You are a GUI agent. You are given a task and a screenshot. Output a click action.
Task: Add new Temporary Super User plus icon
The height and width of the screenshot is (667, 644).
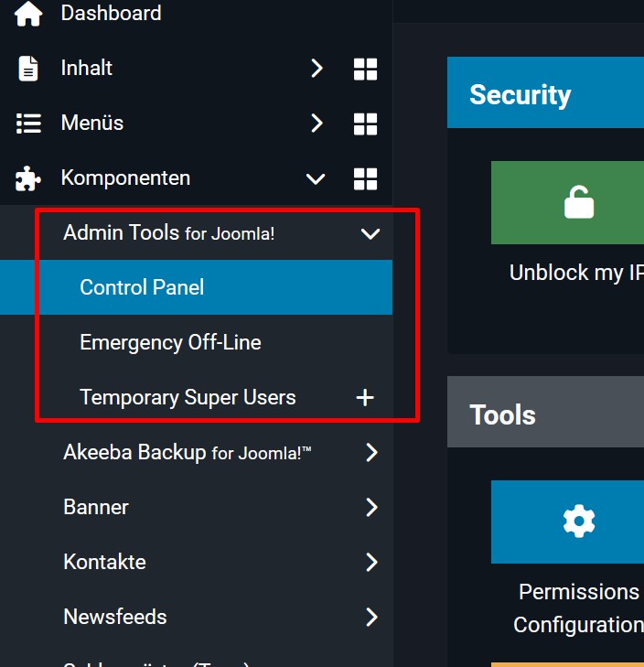coord(364,397)
